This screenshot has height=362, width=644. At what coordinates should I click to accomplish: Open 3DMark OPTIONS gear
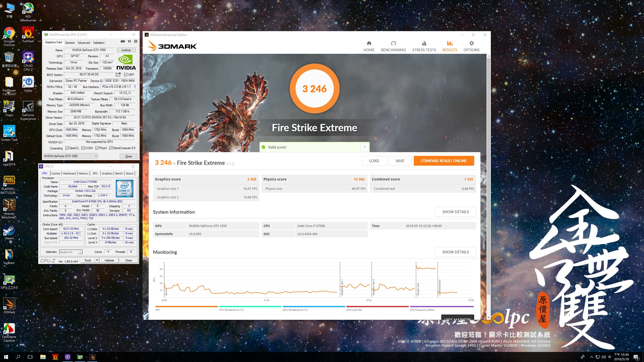471,47
